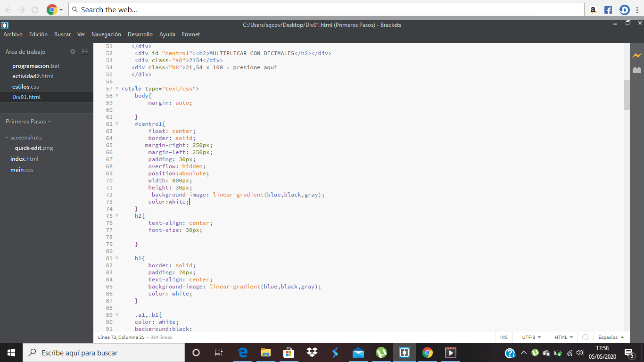Click the Amazon icon in top bar
This screenshot has width=644, height=362.
click(x=593, y=10)
